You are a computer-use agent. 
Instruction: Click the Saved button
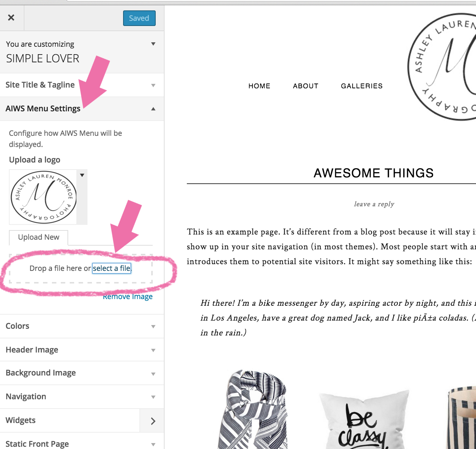[139, 18]
